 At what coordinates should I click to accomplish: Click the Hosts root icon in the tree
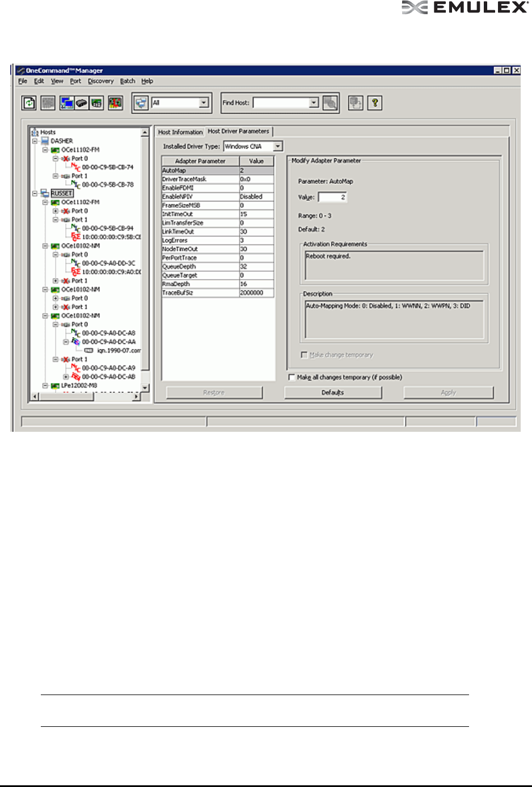35,132
